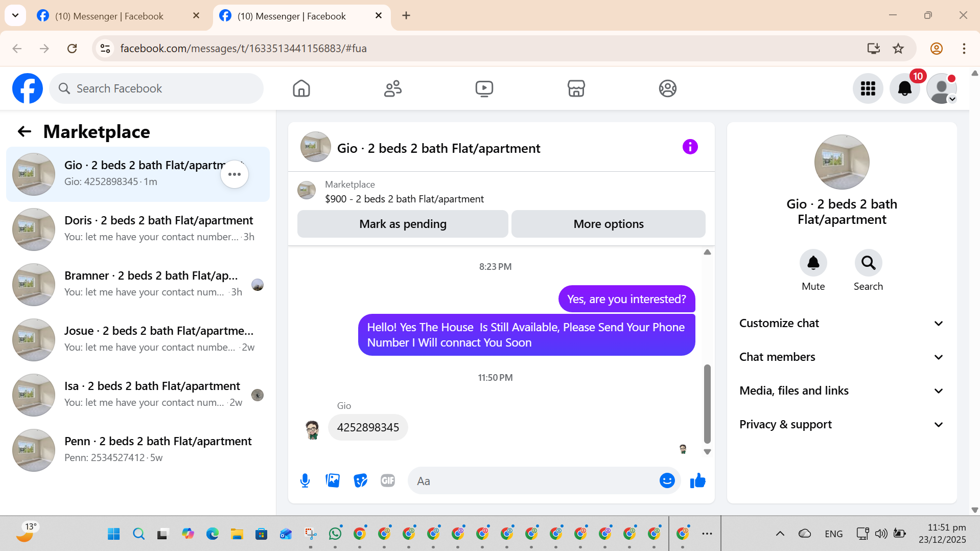Click the address bar URL
Screen dimensions: 980x551
(243, 49)
